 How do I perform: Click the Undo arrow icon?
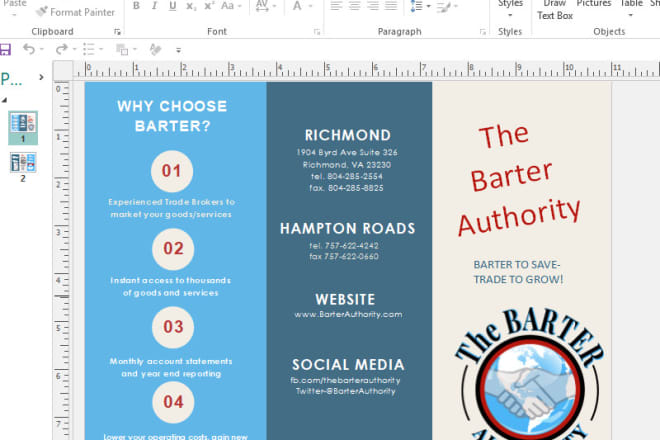tap(29, 49)
